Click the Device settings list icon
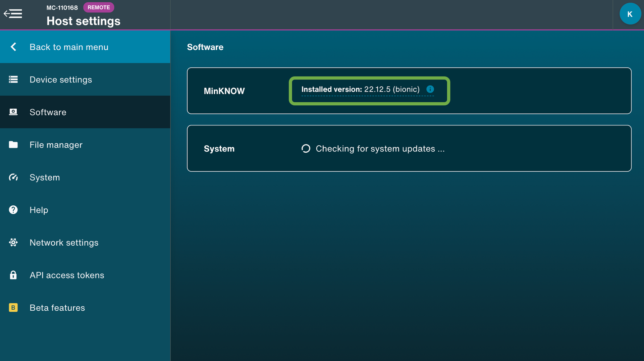 click(13, 80)
